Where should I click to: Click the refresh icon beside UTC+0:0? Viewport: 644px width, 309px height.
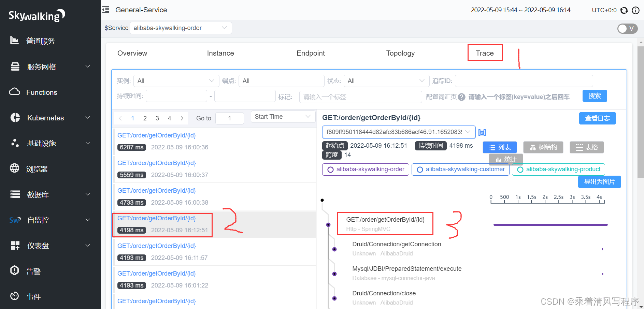[x=624, y=10]
